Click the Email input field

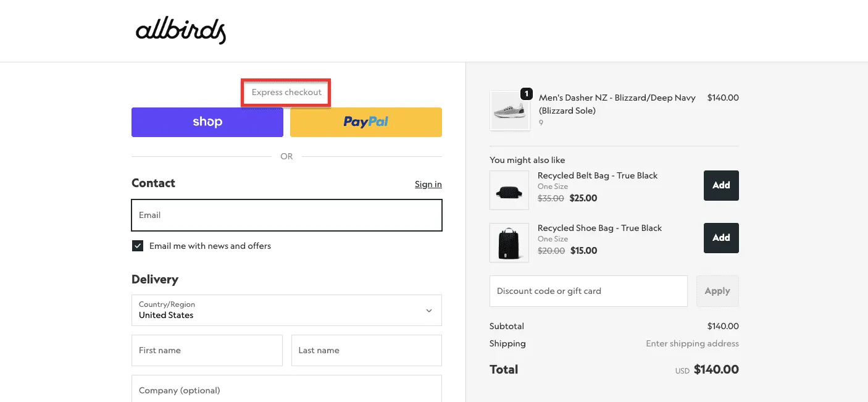[286, 215]
